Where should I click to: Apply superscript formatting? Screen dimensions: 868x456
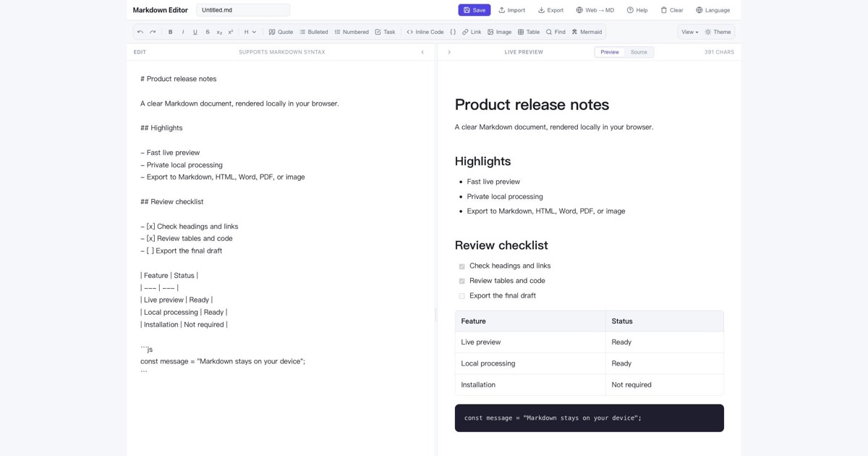tap(231, 32)
